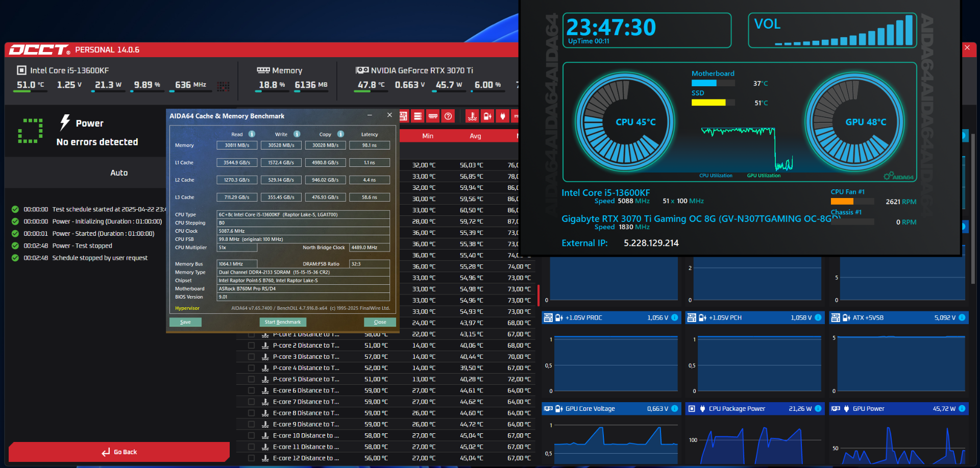Image resolution: width=980 pixels, height=468 pixels.
Task: Click the Copy info icon in AIDA64 benchmark
Action: (340, 134)
